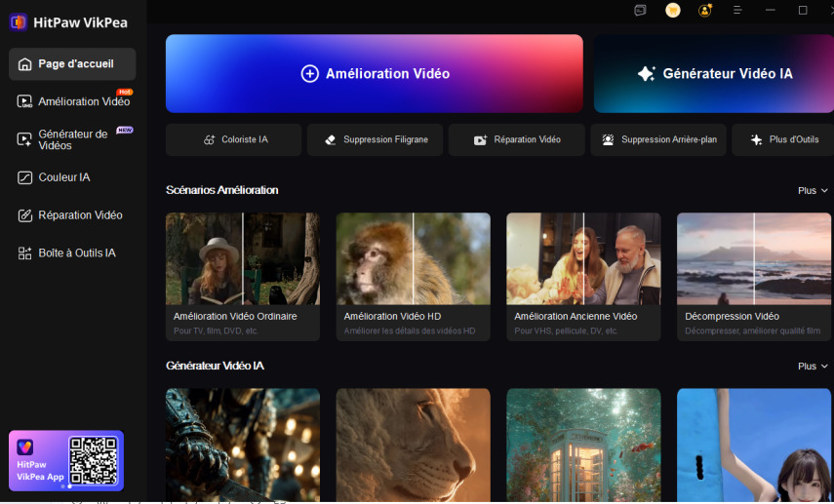834x504 pixels.
Task: Click the Couleur IA sidebar icon
Action: point(25,177)
